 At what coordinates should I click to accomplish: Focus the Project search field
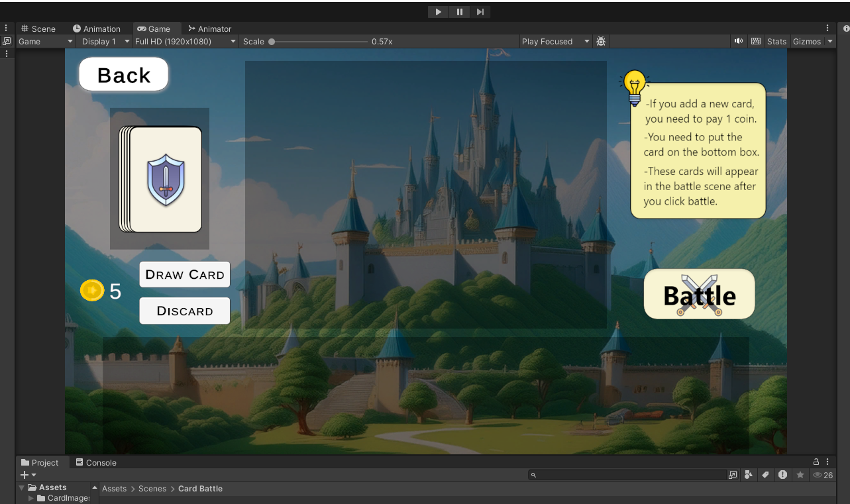[x=628, y=475]
